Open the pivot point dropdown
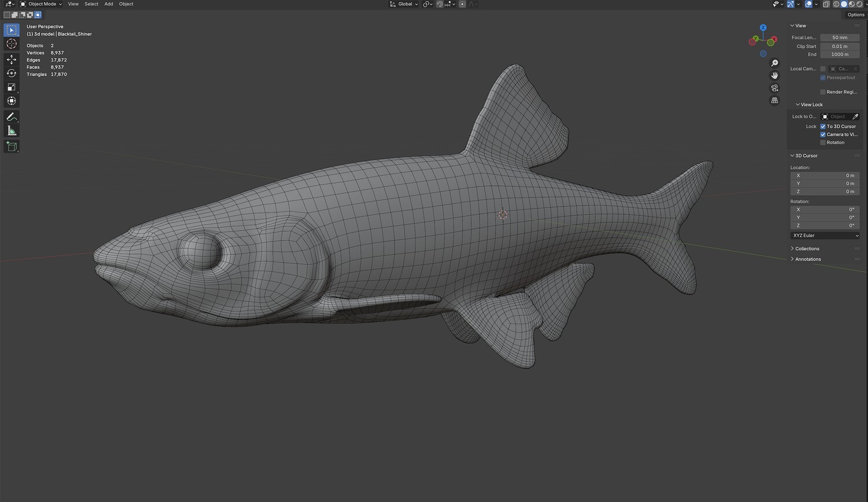 click(x=428, y=4)
